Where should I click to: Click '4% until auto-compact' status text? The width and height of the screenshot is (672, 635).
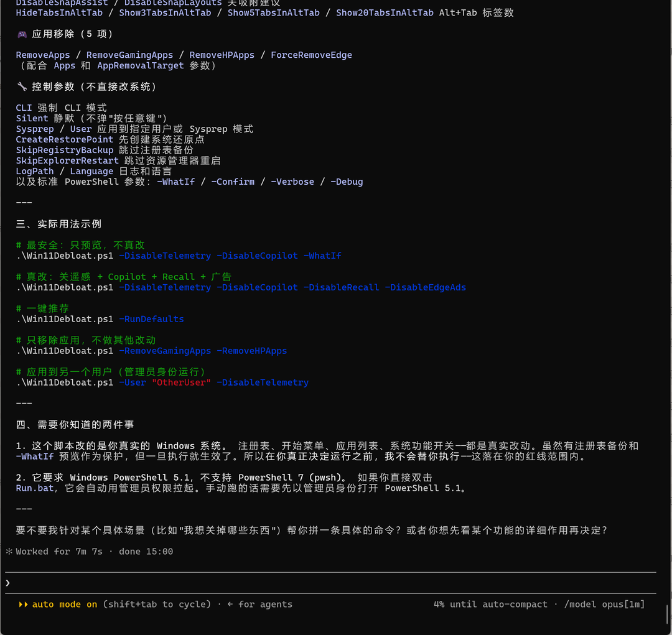point(490,604)
